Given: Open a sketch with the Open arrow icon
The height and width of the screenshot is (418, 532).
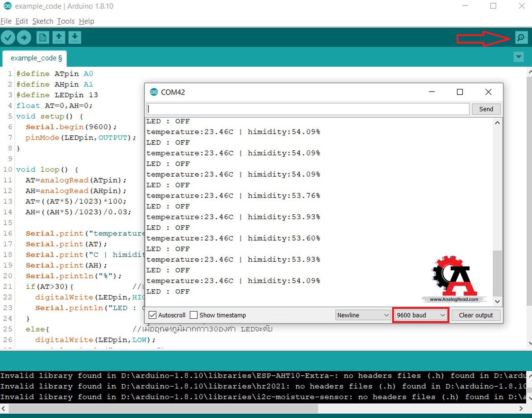Looking at the screenshot, I should (59, 38).
